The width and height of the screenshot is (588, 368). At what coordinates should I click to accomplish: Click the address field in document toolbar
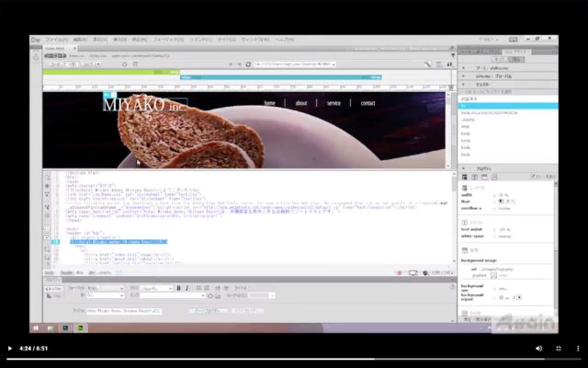coord(294,64)
